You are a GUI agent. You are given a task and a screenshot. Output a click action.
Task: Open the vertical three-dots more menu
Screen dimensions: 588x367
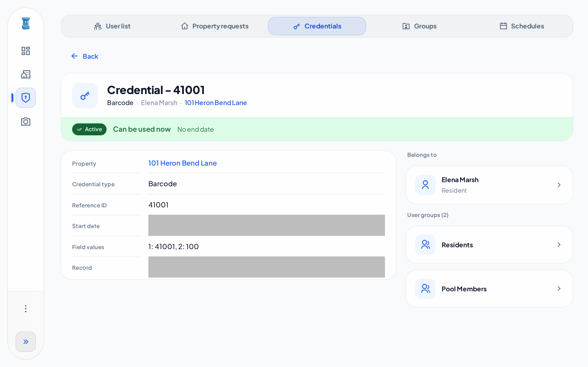(x=25, y=309)
